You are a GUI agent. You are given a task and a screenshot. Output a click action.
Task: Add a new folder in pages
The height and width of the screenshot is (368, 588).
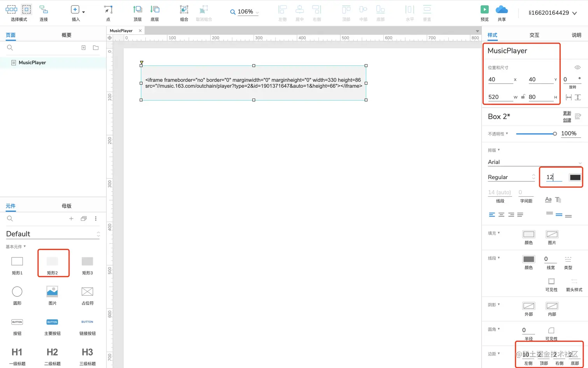click(x=96, y=48)
